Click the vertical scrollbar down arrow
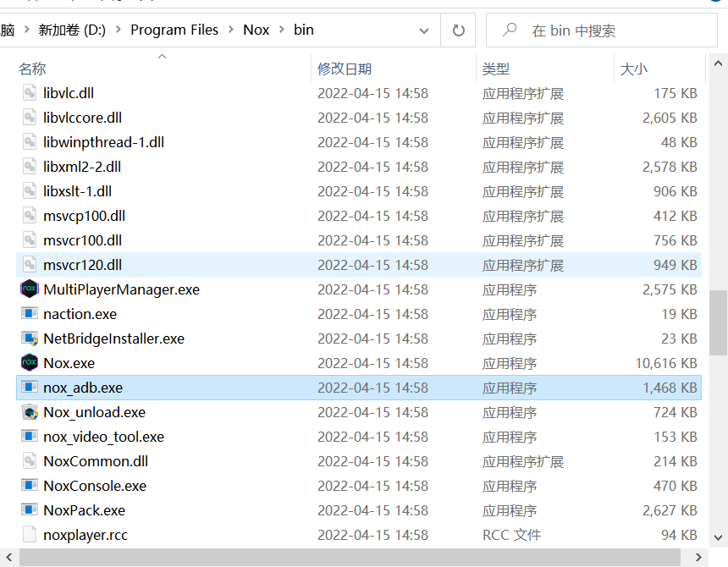Image resolution: width=728 pixels, height=567 pixels. (x=718, y=537)
